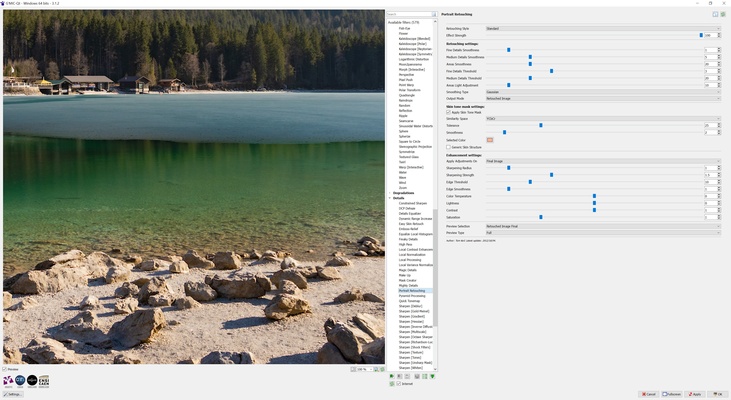Select the Easy Skin Retouch filter
This screenshot has height=400, width=731.
411,224
